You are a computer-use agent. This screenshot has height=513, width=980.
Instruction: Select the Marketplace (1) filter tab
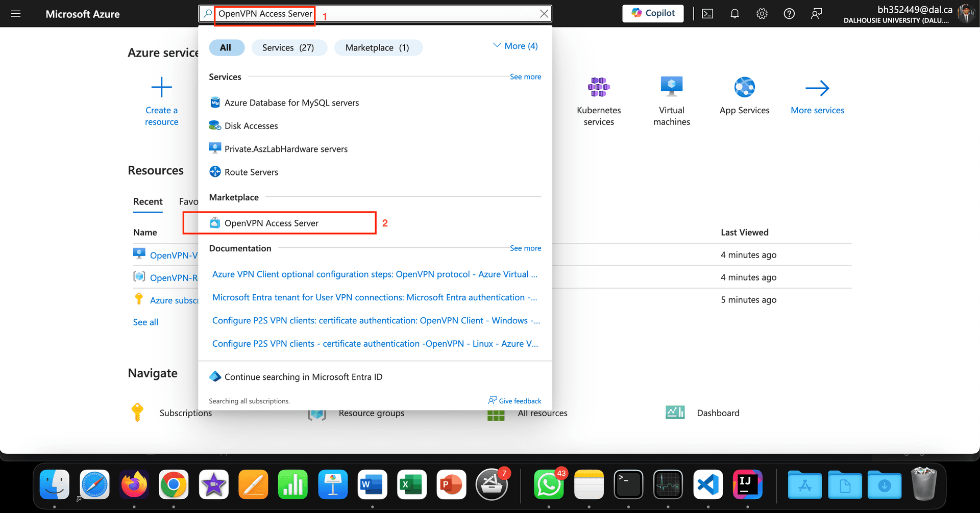coord(377,47)
